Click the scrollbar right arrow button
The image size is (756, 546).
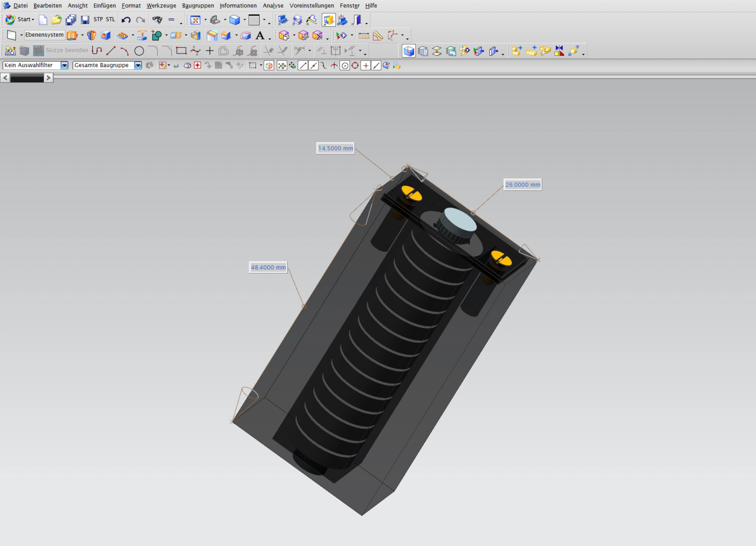49,78
